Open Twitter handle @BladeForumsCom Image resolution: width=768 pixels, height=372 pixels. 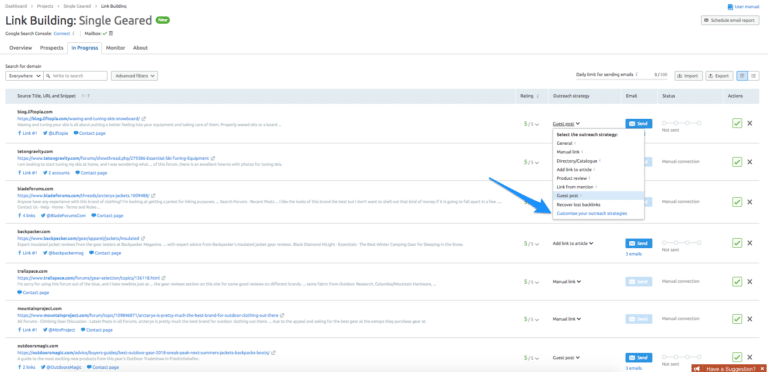point(63,215)
